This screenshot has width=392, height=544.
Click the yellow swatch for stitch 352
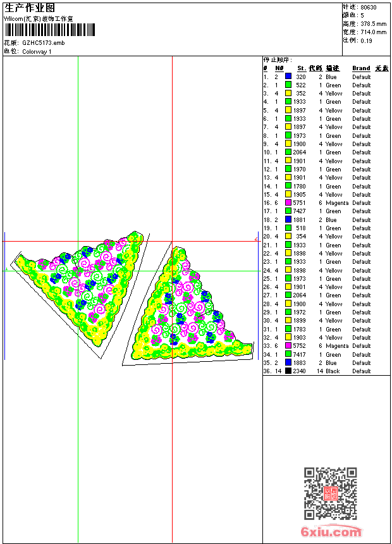tap(288, 94)
